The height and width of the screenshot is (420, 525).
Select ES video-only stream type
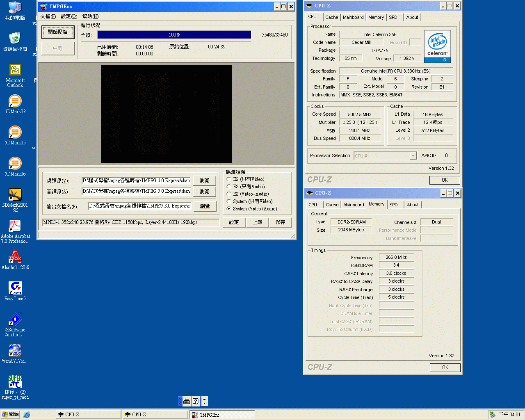click(229, 179)
